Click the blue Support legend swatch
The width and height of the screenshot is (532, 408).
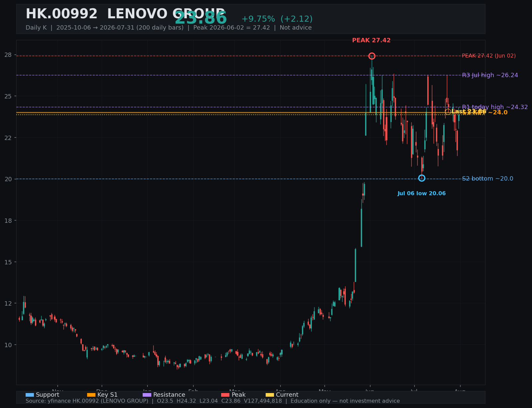click(x=30, y=395)
